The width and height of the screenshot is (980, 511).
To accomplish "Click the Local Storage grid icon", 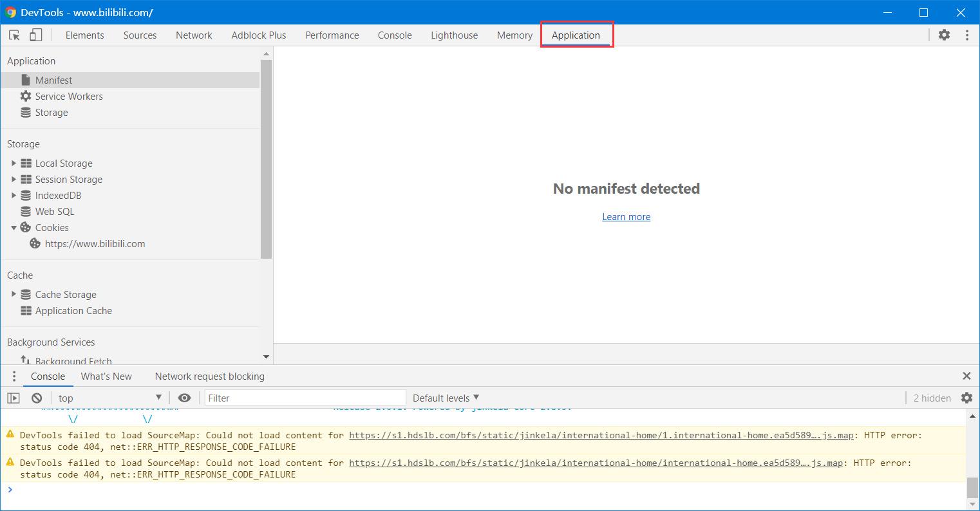I will (x=26, y=163).
